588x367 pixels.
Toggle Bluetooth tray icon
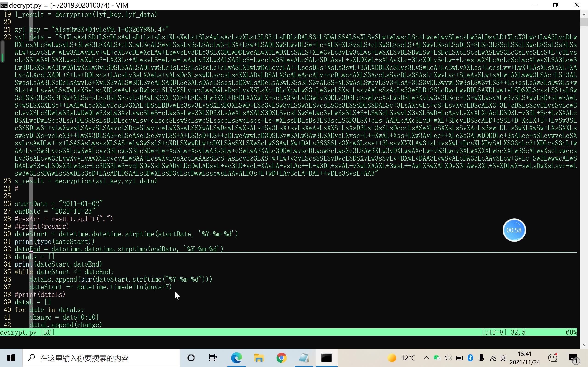[x=470, y=358]
